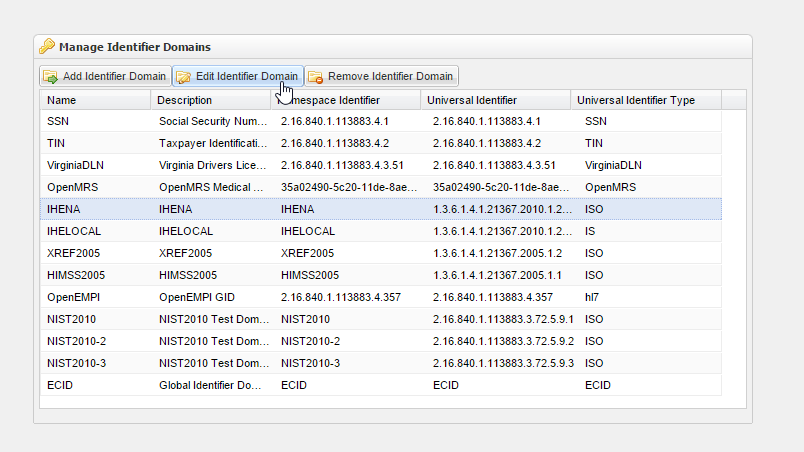Click the hl7 identifier type cell
Screen dimensions: 804x452
pyautogui.click(x=592, y=298)
